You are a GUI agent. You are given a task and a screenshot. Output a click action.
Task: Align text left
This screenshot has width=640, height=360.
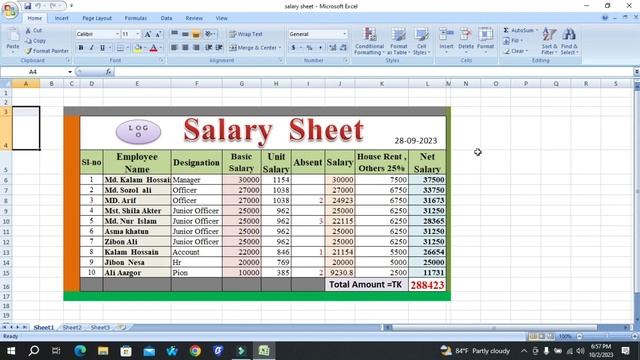click(174, 48)
